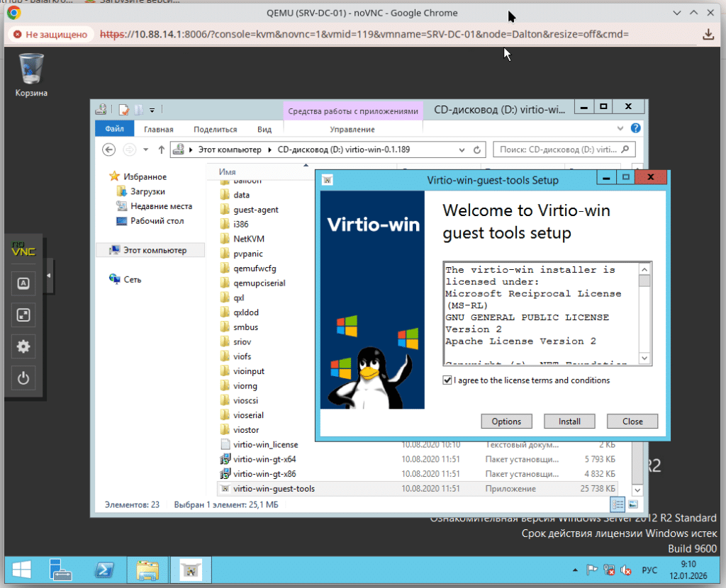Image resolution: width=726 pixels, height=588 pixels.
Task: Click the noVNC fullscreen icon
Action: (23, 315)
